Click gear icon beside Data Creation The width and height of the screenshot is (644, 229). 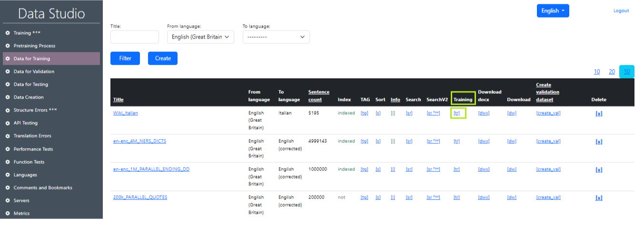[8, 97]
